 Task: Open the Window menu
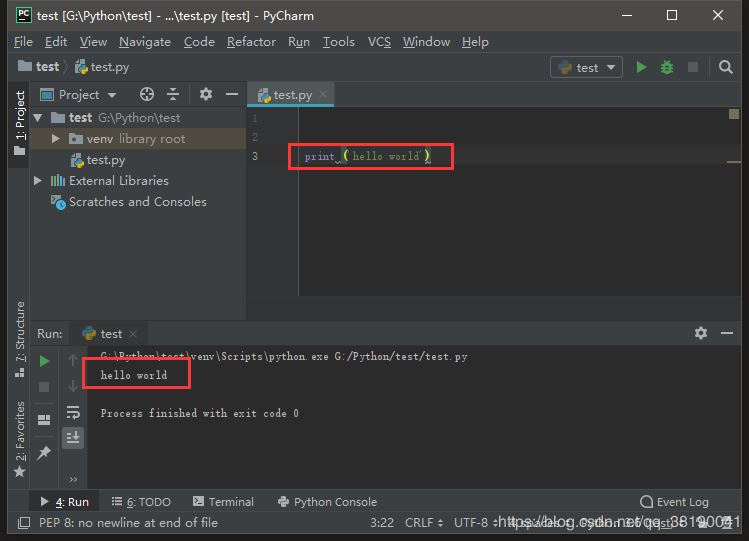tap(426, 42)
